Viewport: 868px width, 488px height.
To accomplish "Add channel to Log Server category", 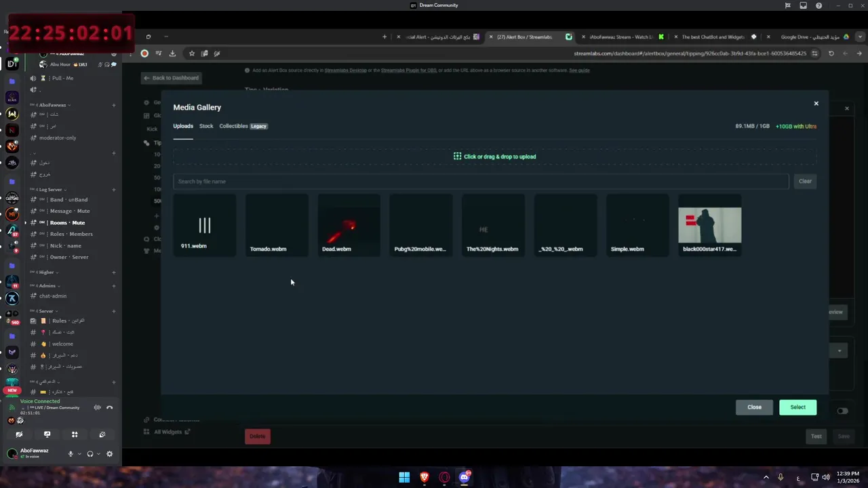I will [113, 190].
